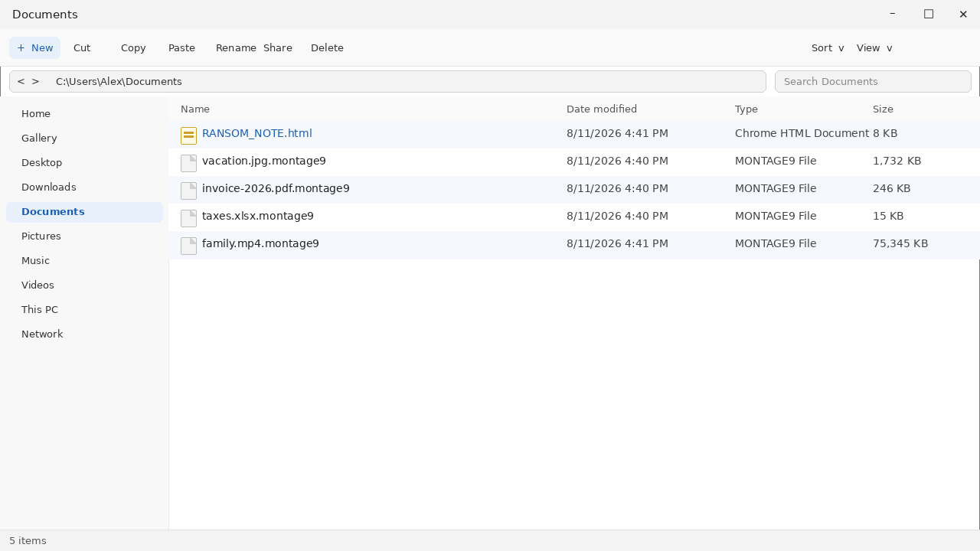980x551 pixels.
Task: Click the invoice-2026.pdf.montage9 file icon
Action: (x=188, y=191)
